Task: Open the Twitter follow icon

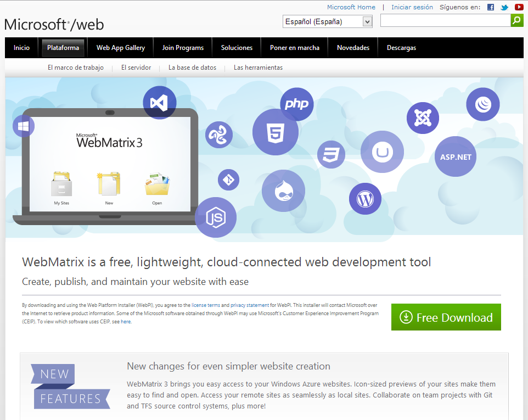Action: click(x=504, y=7)
